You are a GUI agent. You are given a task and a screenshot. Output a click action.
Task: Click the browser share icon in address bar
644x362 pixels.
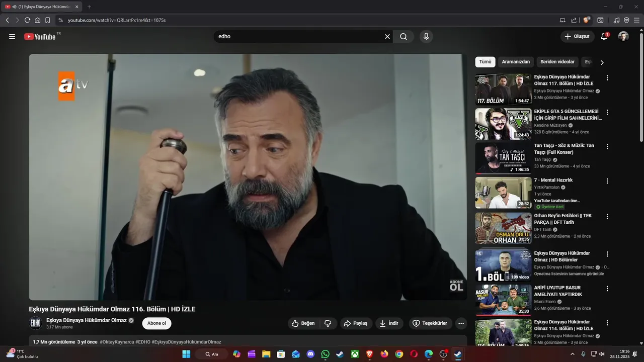(574, 20)
